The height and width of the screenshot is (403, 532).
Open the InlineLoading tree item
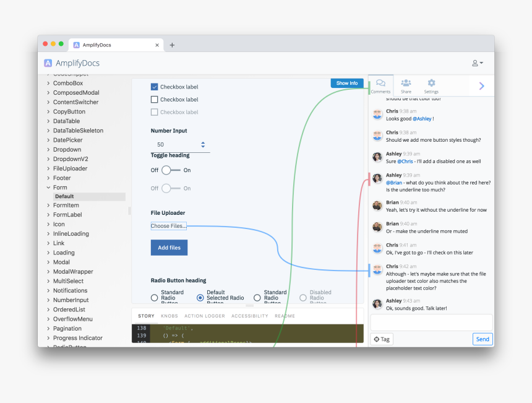pyautogui.click(x=71, y=234)
